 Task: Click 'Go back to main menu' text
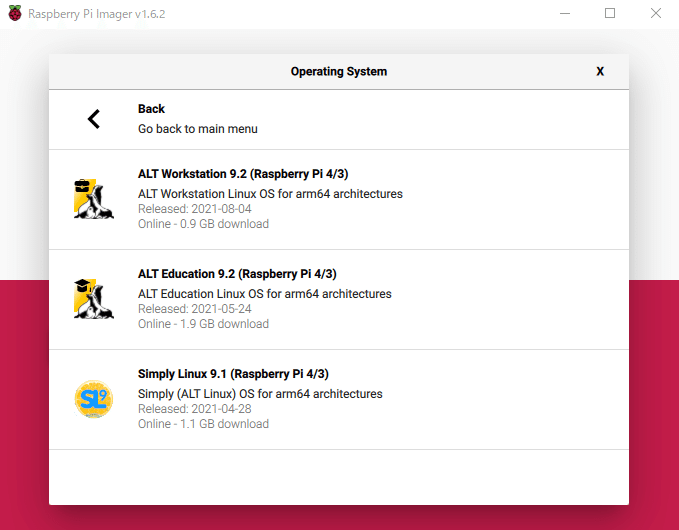pos(198,129)
